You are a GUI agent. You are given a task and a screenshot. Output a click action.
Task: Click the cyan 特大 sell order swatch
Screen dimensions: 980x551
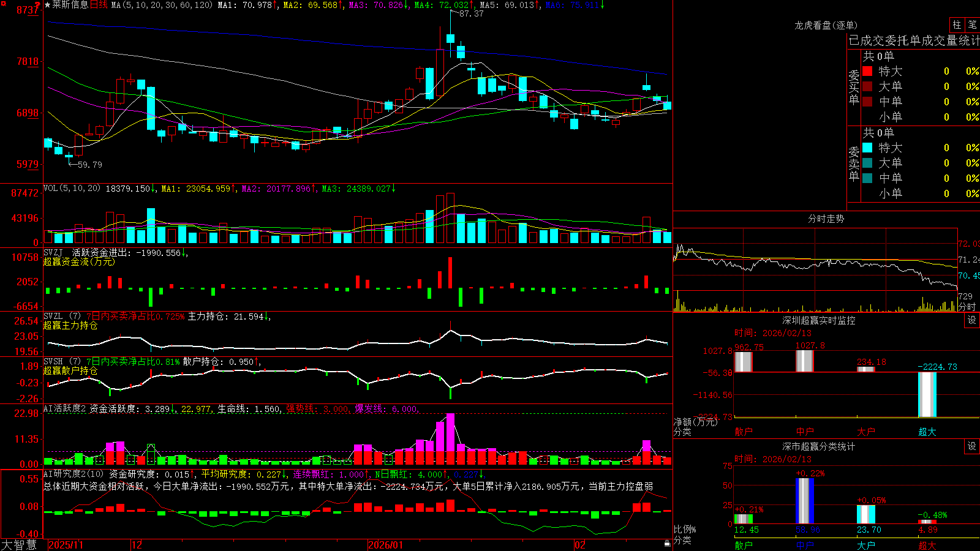[x=867, y=148]
